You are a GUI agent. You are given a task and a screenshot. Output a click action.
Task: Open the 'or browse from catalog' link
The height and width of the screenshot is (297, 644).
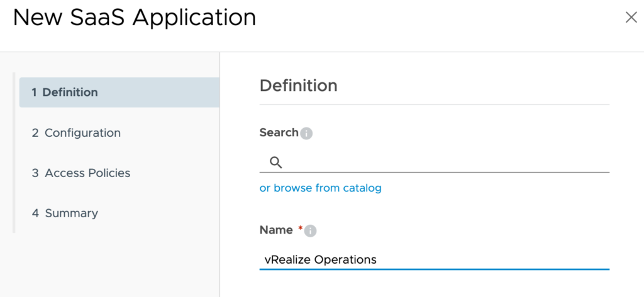pos(320,188)
